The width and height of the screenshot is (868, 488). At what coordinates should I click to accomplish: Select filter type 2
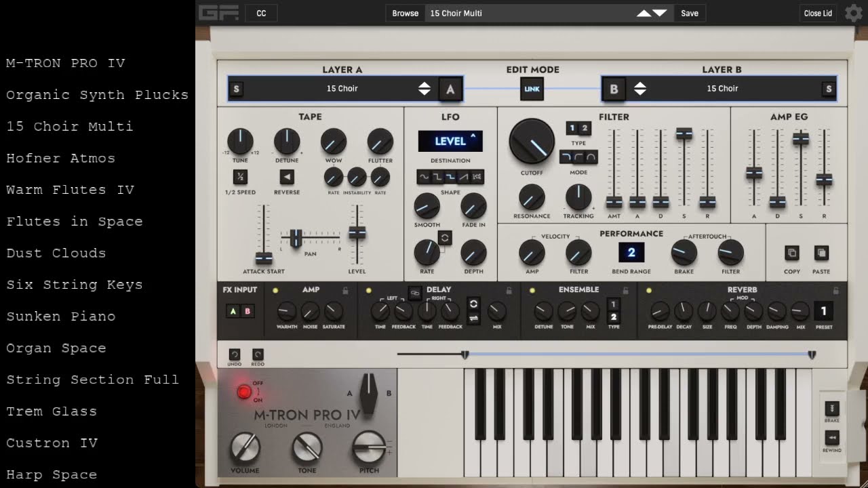585,128
